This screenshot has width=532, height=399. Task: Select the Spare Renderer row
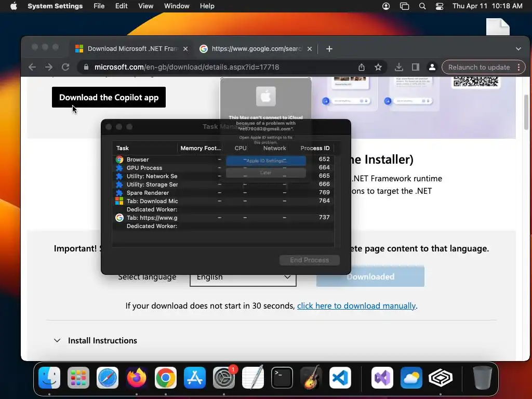click(x=223, y=193)
